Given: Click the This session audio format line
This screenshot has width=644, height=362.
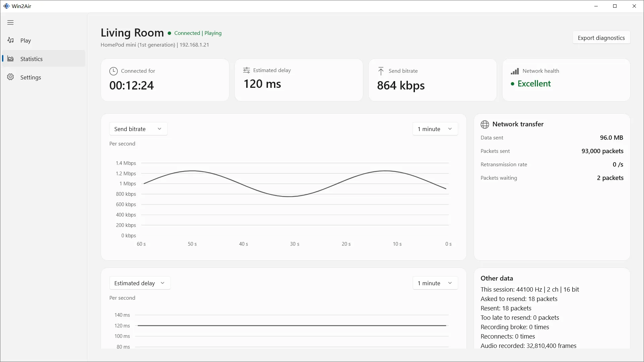Looking at the screenshot, I should click(x=530, y=289).
